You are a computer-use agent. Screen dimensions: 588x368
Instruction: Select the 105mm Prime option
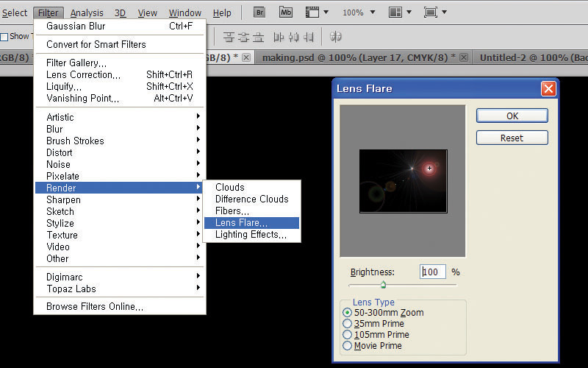point(376,335)
